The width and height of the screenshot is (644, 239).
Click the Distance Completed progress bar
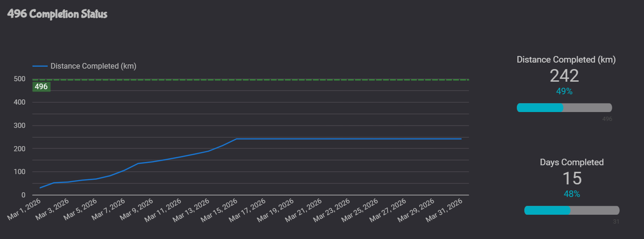coord(564,108)
